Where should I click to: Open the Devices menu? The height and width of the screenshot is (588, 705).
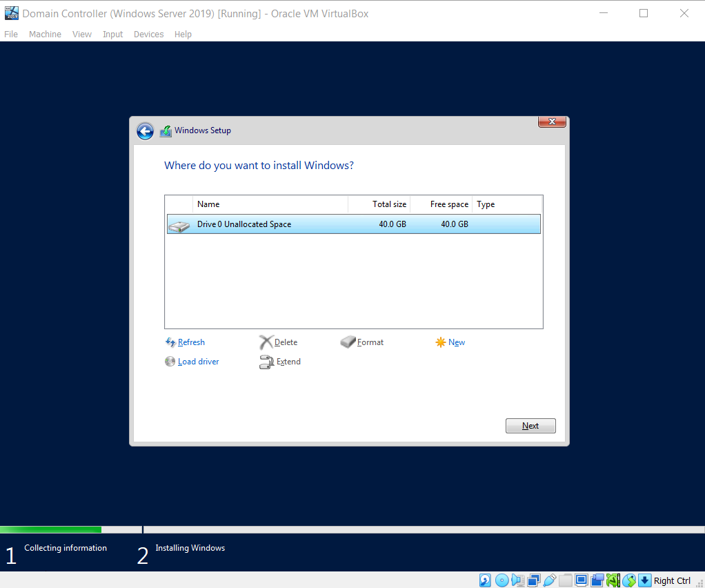148,34
